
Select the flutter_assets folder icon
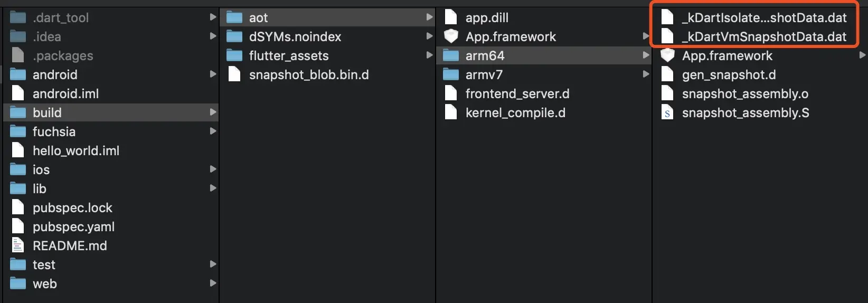[x=234, y=55]
